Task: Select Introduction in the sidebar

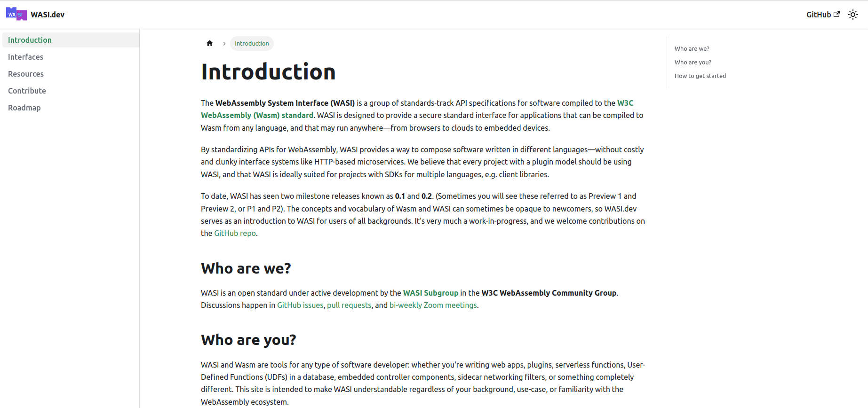Action: pyautogui.click(x=30, y=40)
